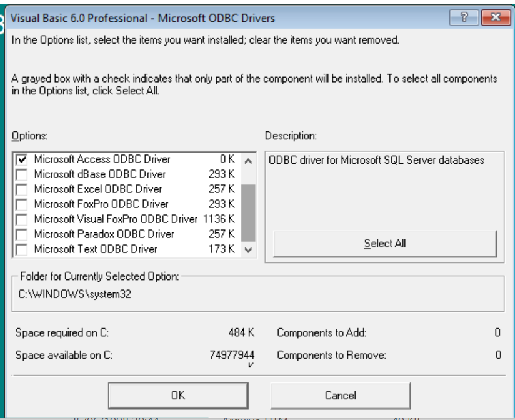The width and height of the screenshot is (515, 420).
Task: Uncheck the Microsoft Access ODBC Driver checkbox
Action: click(x=22, y=159)
